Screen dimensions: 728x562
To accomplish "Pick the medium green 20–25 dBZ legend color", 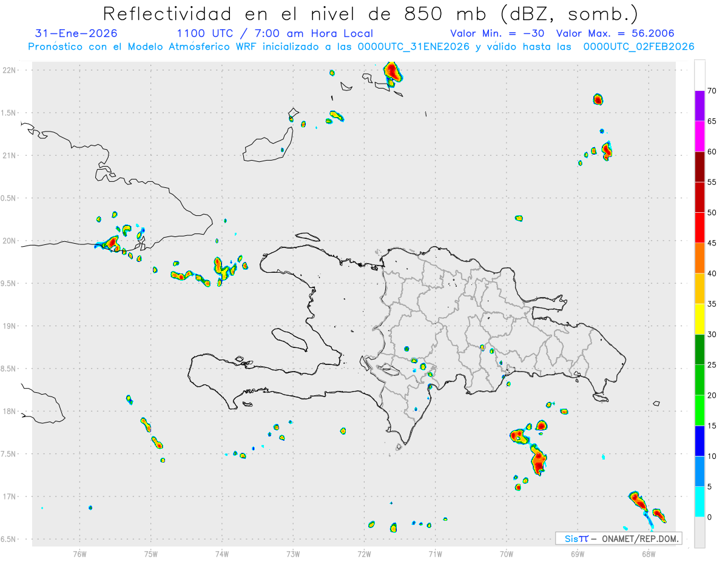I will (x=699, y=380).
